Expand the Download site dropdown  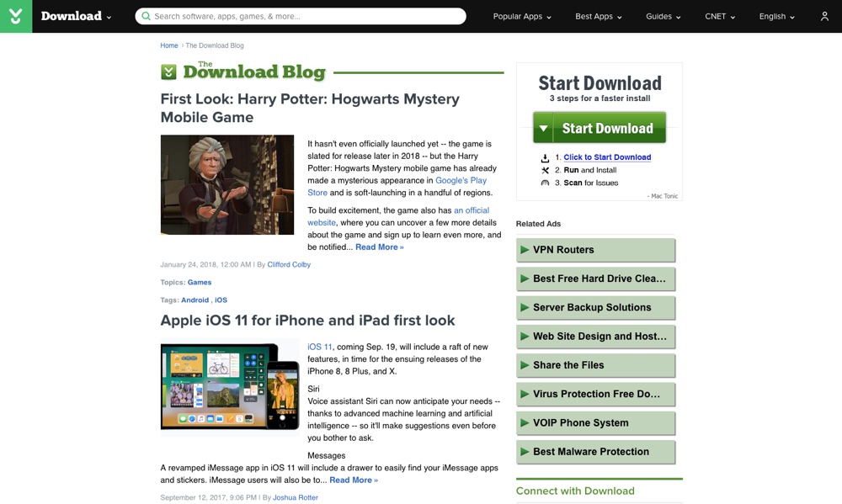pos(77,16)
